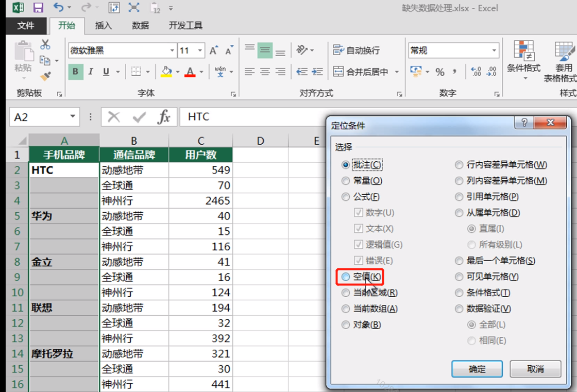Center text horizontally

click(x=265, y=72)
